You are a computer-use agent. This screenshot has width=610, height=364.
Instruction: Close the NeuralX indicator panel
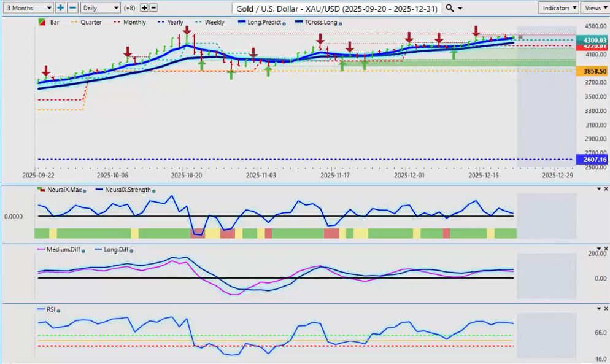pyautogui.click(x=606, y=188)
